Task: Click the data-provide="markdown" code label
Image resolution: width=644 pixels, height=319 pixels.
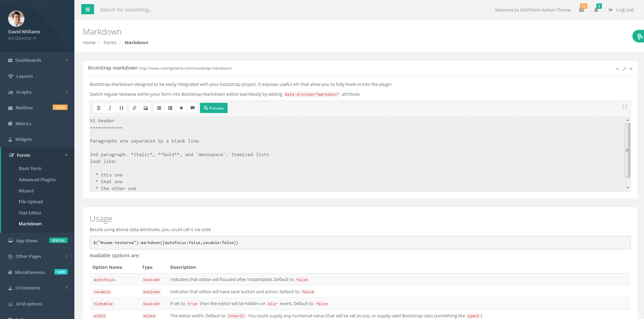Action: click(312, 94)
